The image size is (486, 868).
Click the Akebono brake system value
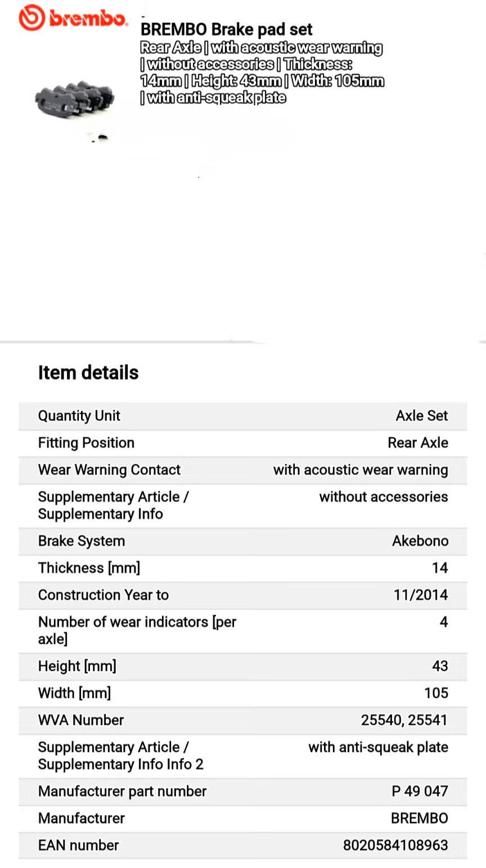tap(420, 541)
